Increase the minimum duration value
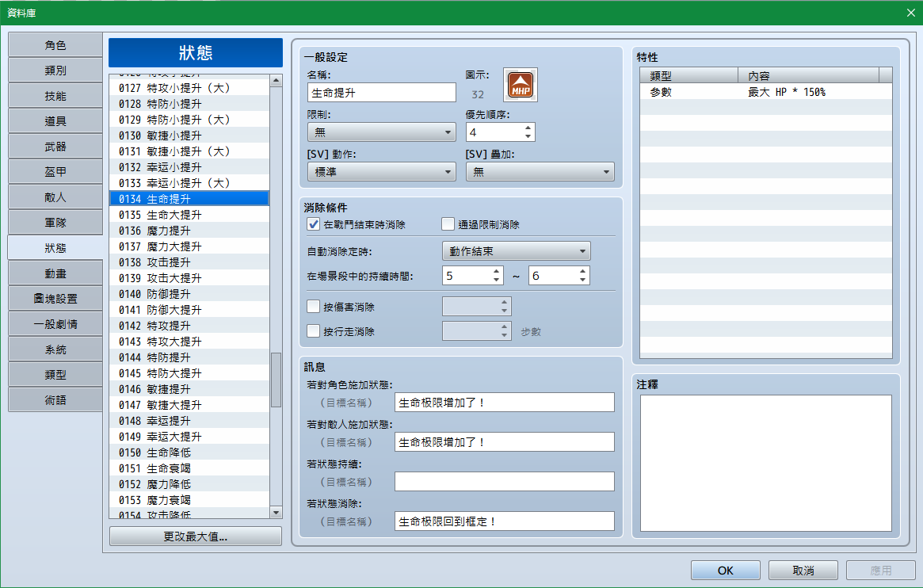 coord(496,271)
